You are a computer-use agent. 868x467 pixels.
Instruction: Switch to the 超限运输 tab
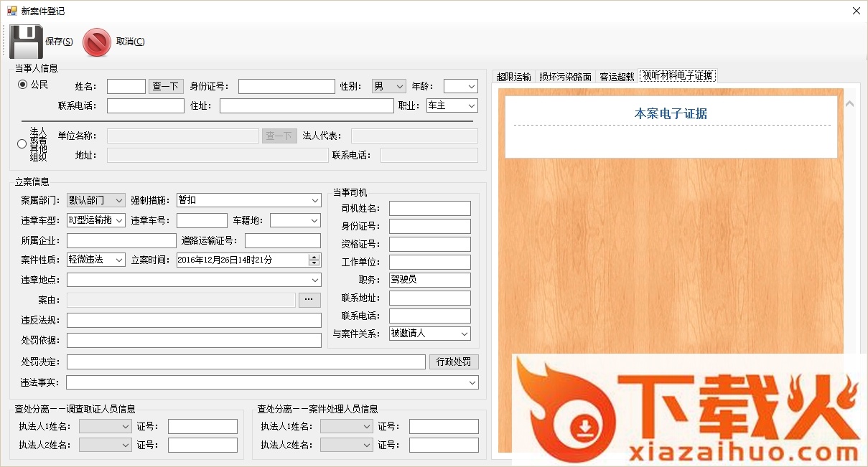514,76
